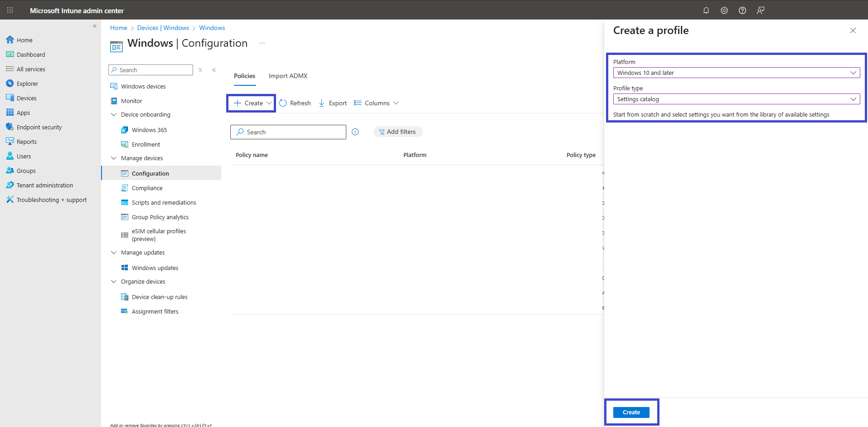
Task: Collapse the Manage updates section
Action: [113, 252]
